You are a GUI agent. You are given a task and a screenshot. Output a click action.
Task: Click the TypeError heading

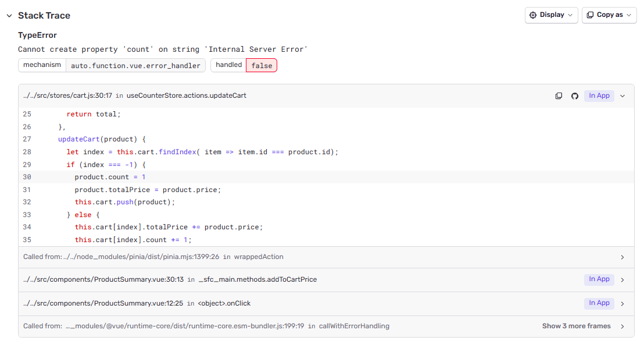point(37,36)
